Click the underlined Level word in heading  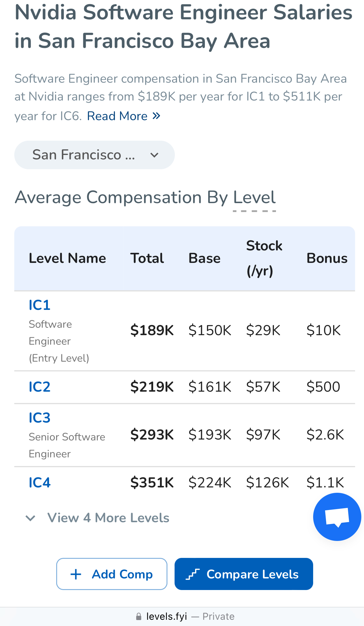(x=255, y=197)
